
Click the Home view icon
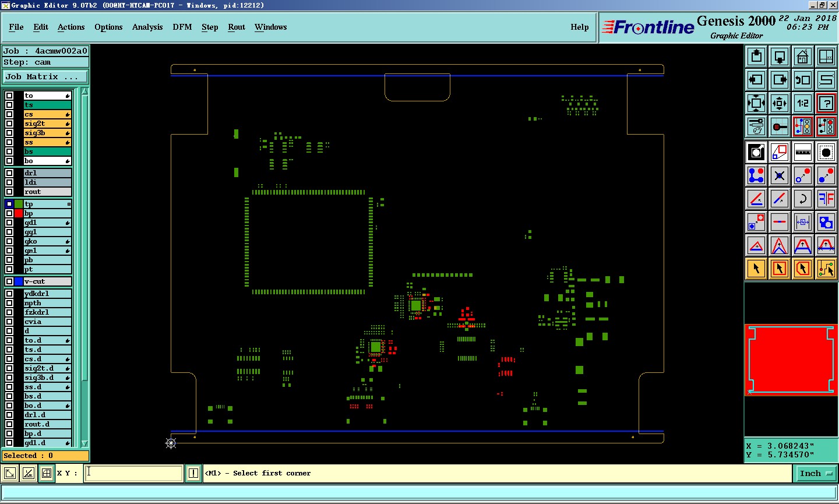click(x=803, y=57)
